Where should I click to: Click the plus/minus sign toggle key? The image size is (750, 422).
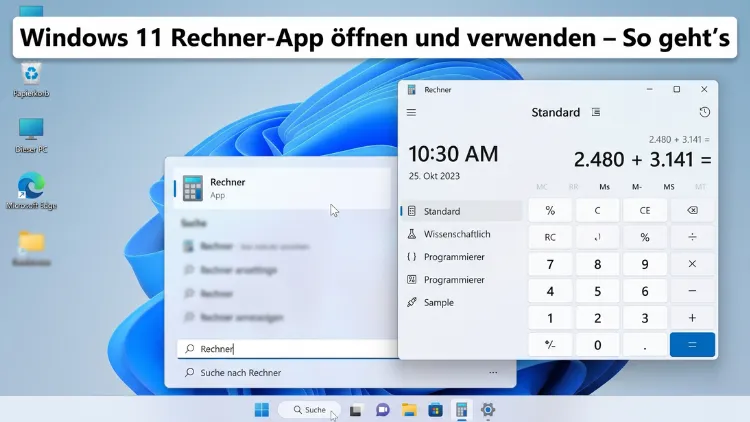550,344
